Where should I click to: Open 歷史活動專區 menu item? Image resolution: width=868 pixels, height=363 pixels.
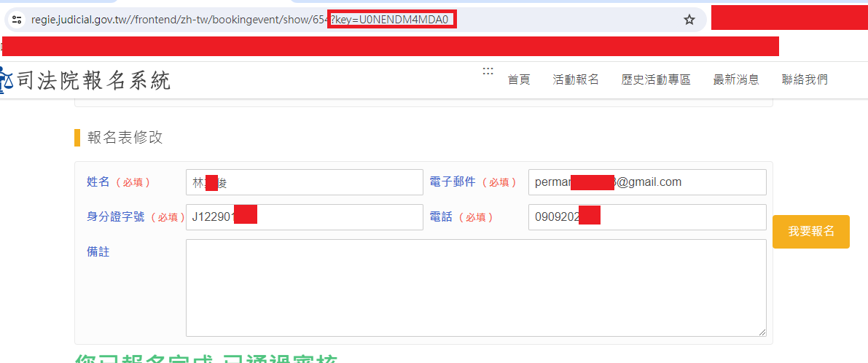click(656, 79)
